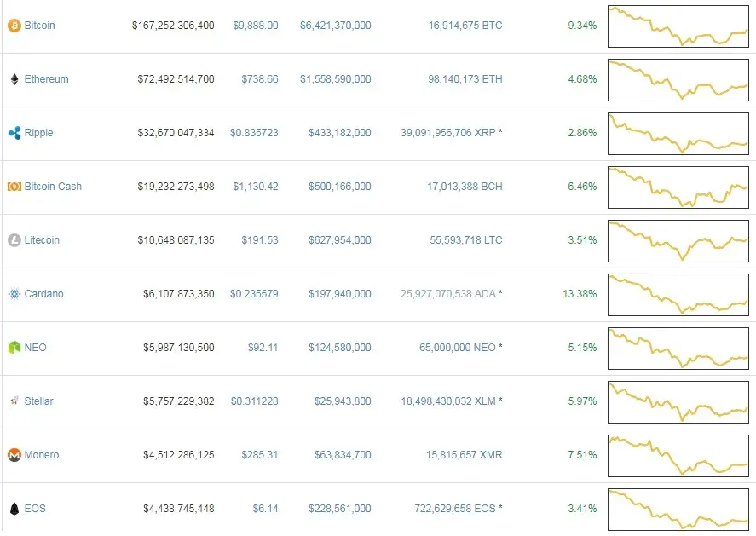The image size is (756, 536).
Task: Click the Ripple logo icon
Action: click(x=14, y=133)
